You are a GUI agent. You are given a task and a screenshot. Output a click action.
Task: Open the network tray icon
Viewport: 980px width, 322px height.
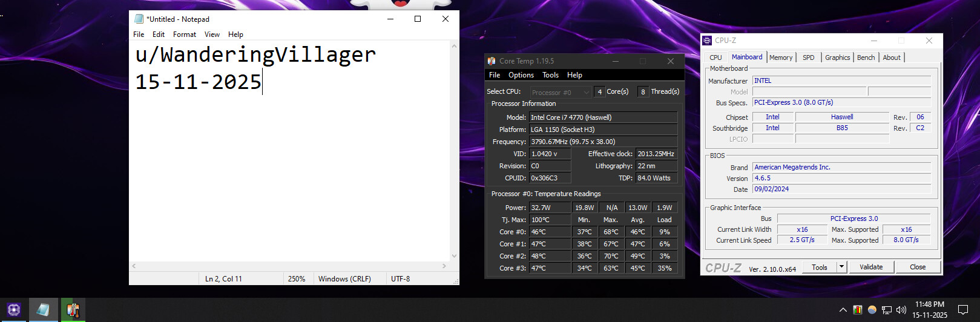887,310
